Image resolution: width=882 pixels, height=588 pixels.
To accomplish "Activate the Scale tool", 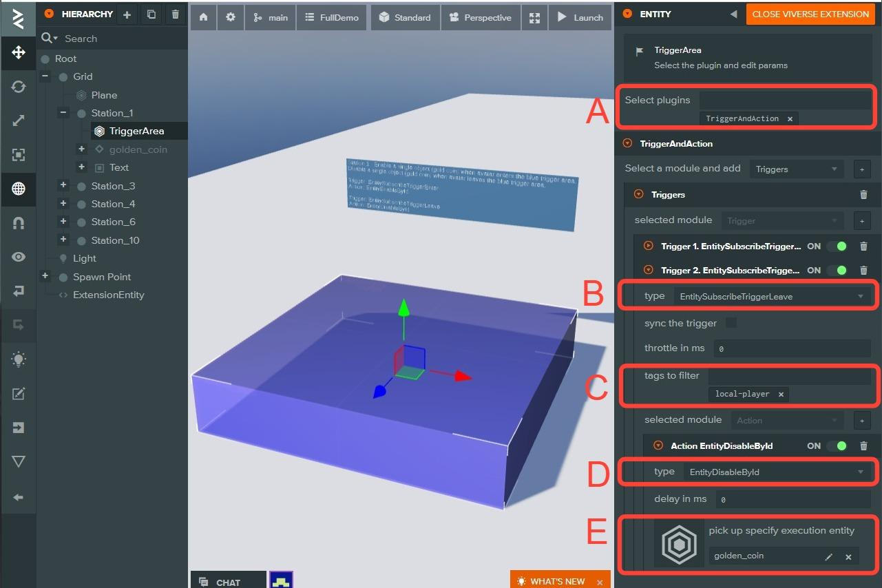I will [x=19, y=120].
